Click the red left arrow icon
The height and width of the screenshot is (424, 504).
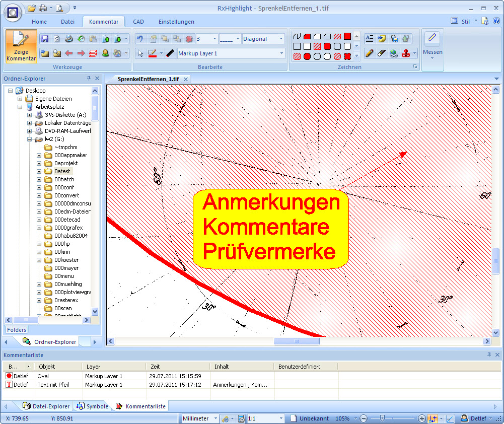coord(69,53)
